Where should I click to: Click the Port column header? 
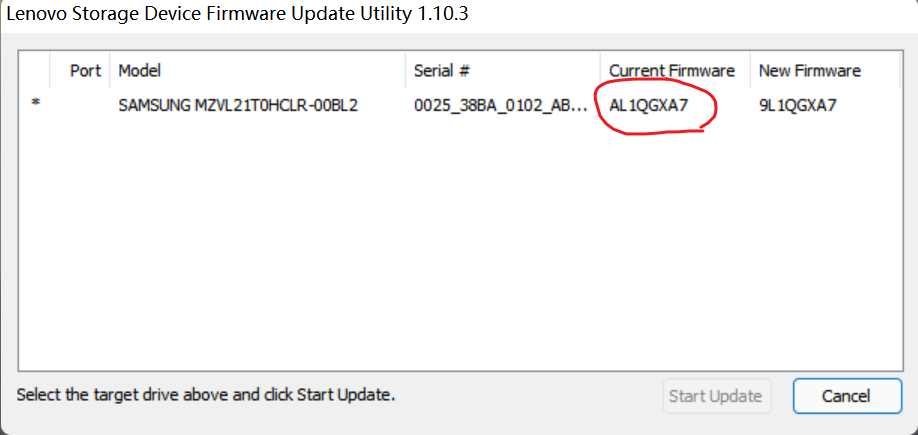85,71
